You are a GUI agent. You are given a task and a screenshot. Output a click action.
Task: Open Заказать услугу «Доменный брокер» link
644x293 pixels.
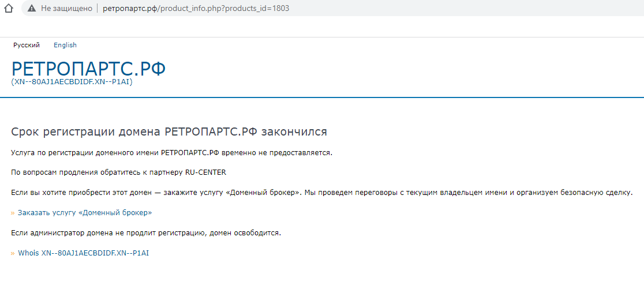85,213
